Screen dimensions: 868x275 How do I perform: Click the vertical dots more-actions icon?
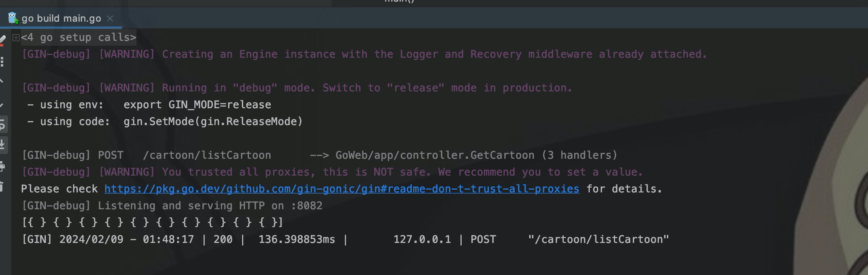pyautogui.click(x=2, y=61)
